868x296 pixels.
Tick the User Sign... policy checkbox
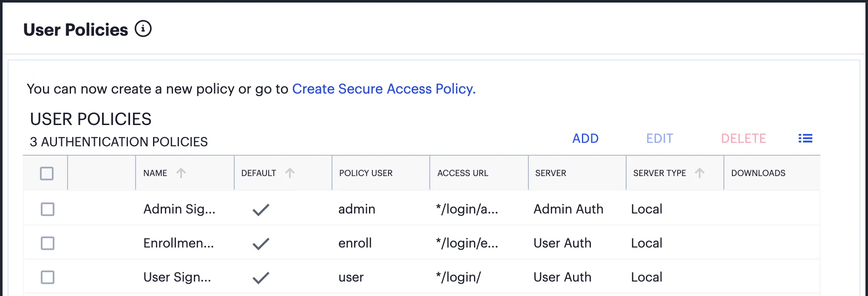[x=48, y=277]
